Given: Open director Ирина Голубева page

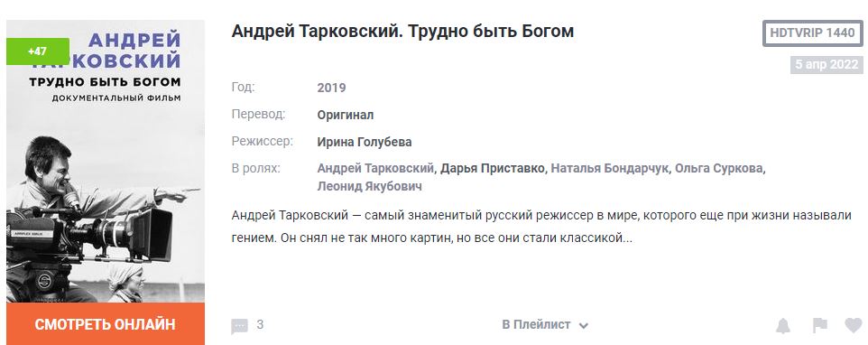Looking at the screenshot, I should click(365, 142).
